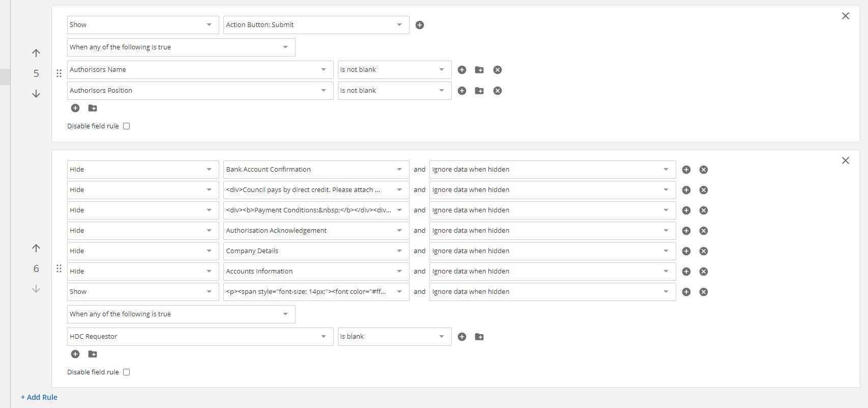The width and height of the screenshot is (868, 408).
Task: Remove the Bank Account Confirmation hide action
Action: tap(703, 170)
